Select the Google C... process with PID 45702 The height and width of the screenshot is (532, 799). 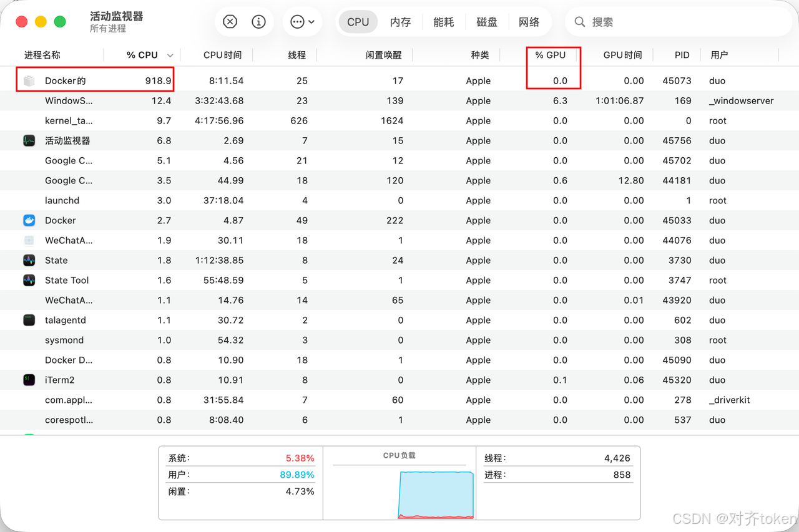pos(69,160)
